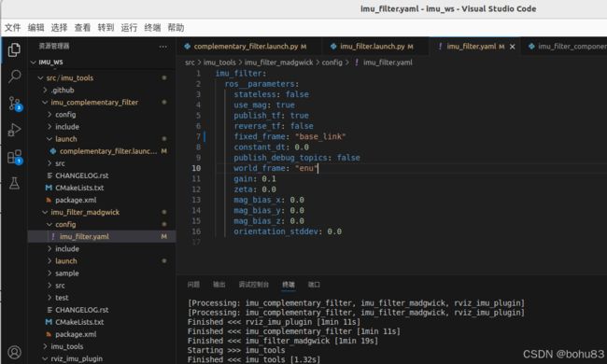The width and height of the screenshot is (607, 364).
Task: Expand launch folder under imu_filter_madgwick
Action: tap(49, 260)
